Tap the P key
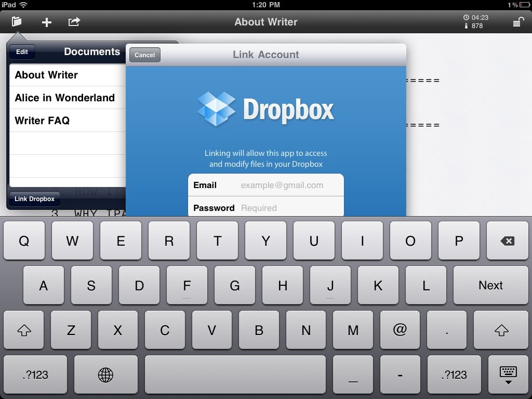This screenshot has height=399, width=532. tap(459, 241)
